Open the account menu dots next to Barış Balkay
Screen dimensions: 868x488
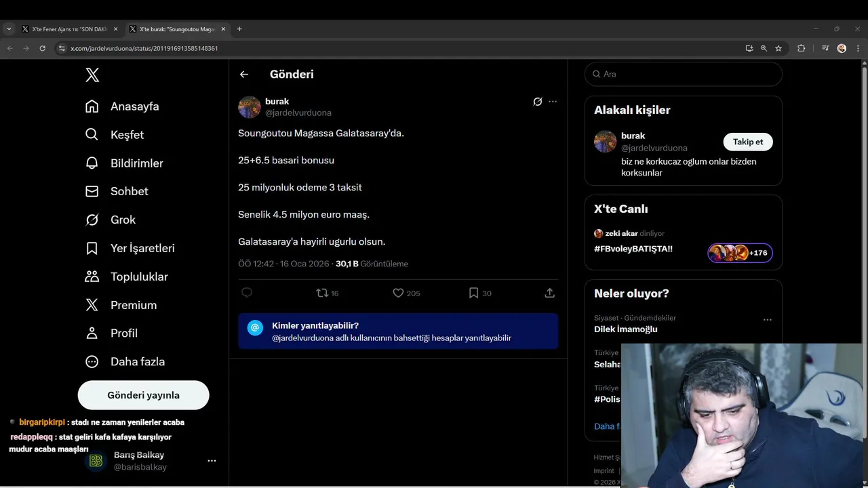[x=212, y=461]
